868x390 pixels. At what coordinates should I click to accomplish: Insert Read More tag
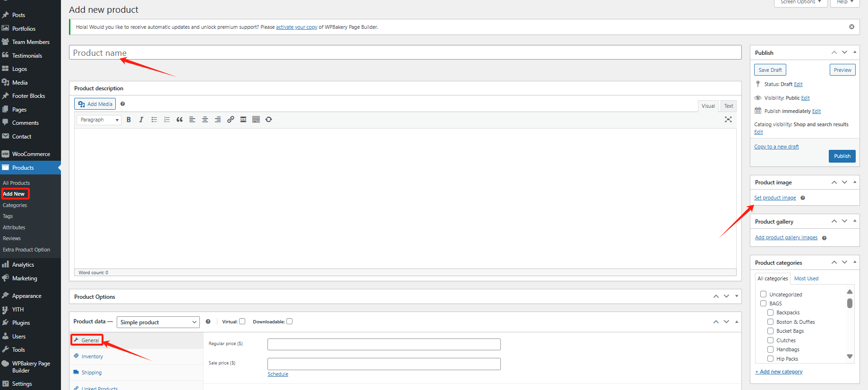(243, 120)
